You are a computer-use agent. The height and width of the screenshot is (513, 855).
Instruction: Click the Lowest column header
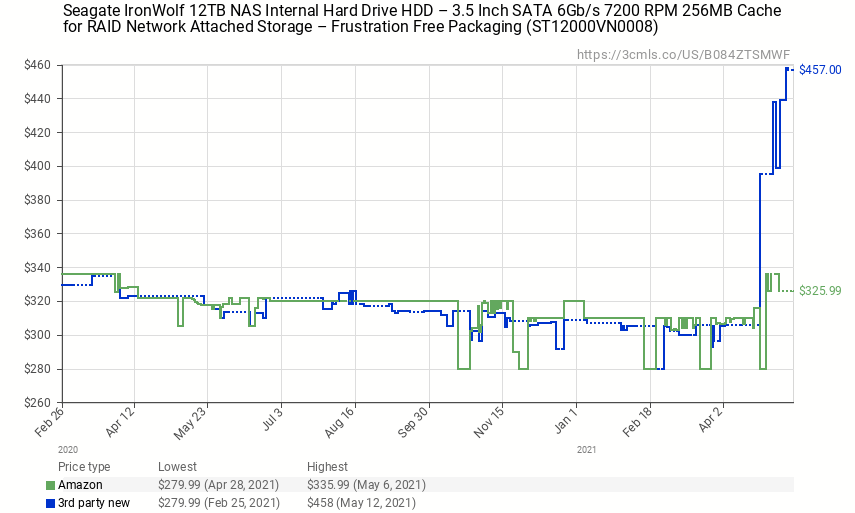pyautogui.click(x=177, y=467)
